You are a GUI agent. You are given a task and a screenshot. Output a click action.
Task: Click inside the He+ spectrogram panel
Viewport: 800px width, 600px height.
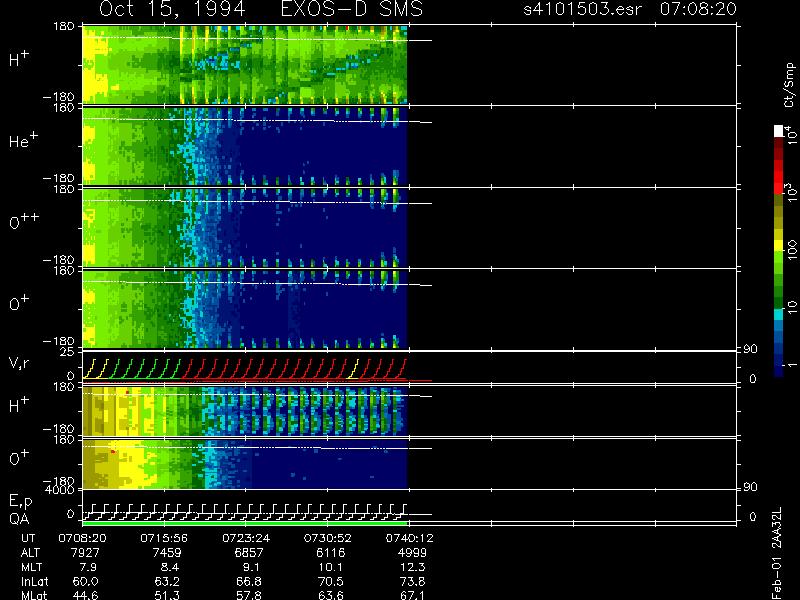click(245, 145)
